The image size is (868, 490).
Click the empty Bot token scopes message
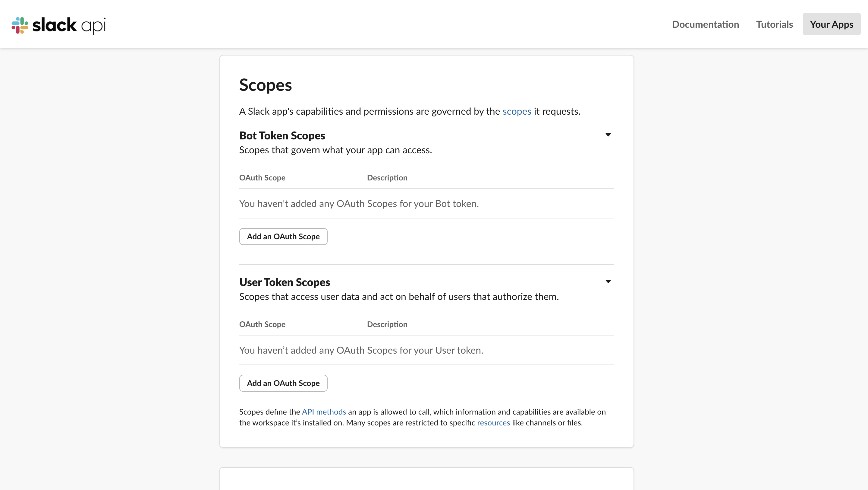point(359,203)
